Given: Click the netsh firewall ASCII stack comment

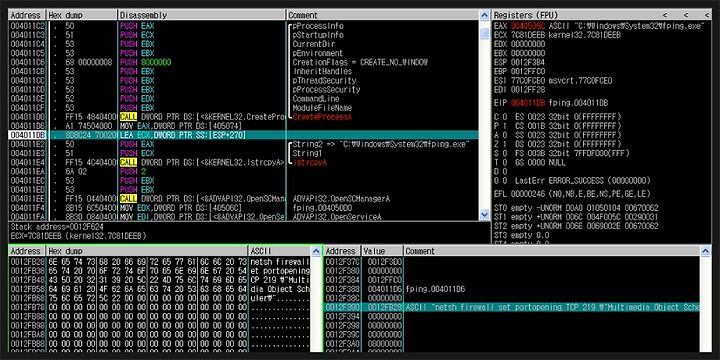Looking at the screenshot, I should 552,307.
